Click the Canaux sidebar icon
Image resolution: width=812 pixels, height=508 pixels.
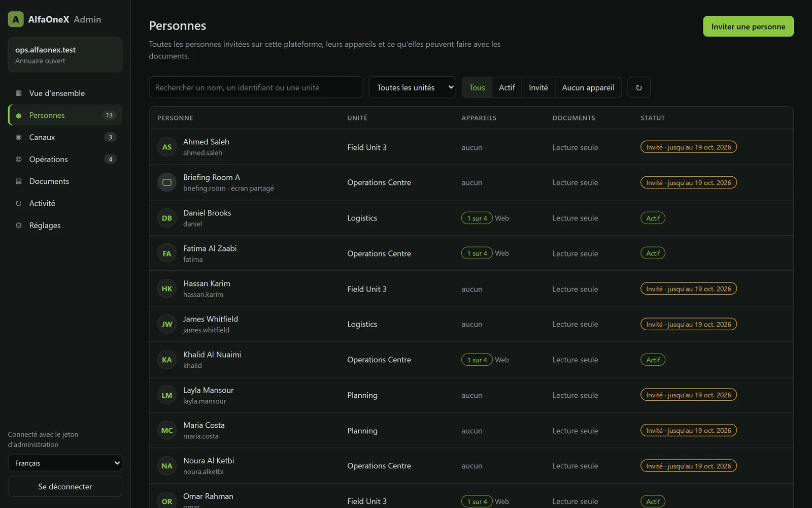(19, 137)
